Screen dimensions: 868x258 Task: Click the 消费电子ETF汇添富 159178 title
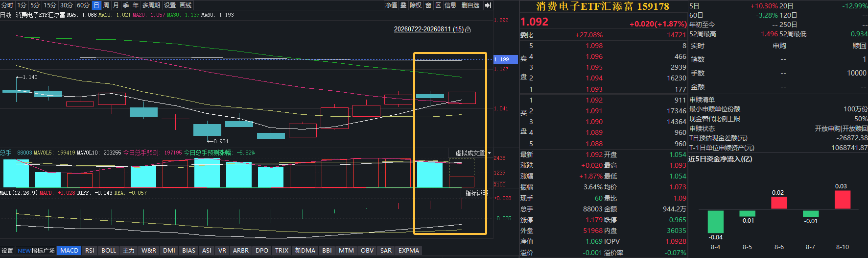tap(603, 6)
